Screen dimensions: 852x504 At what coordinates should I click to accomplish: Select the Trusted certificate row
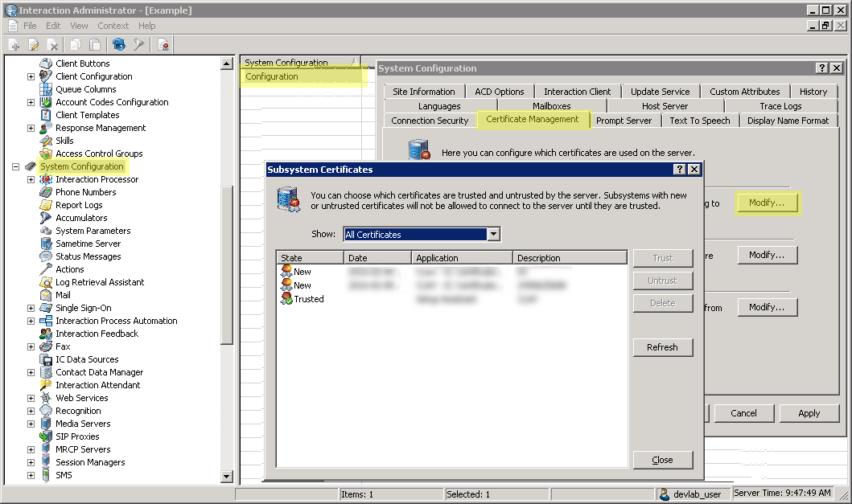coord(308,299)
